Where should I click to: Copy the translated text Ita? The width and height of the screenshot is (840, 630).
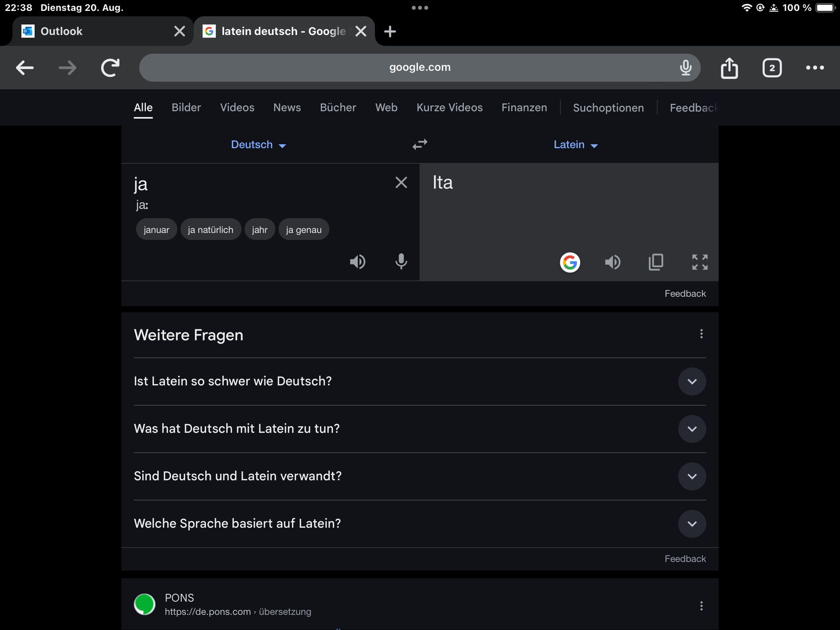pos(655,262)
